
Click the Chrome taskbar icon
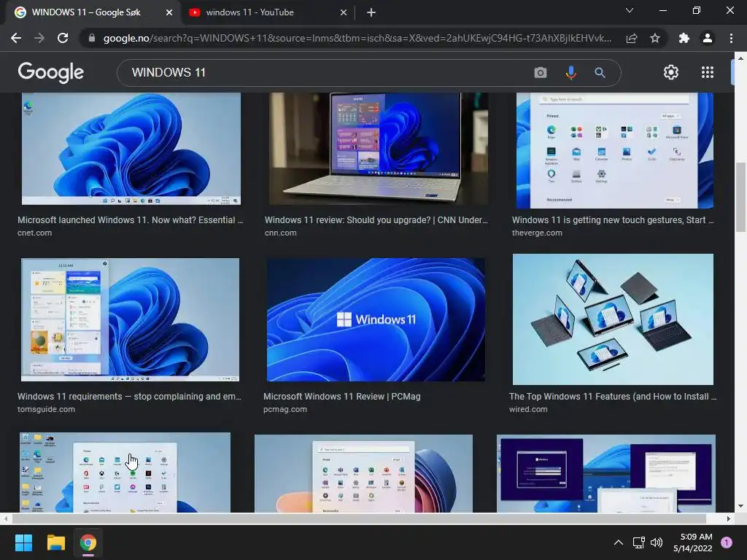pos(88,542)
